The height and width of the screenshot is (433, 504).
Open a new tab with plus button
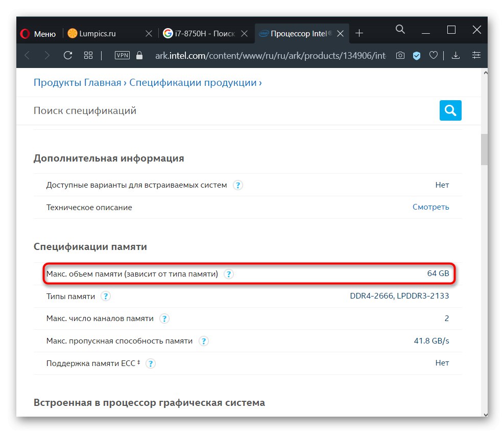pos(359,33)
